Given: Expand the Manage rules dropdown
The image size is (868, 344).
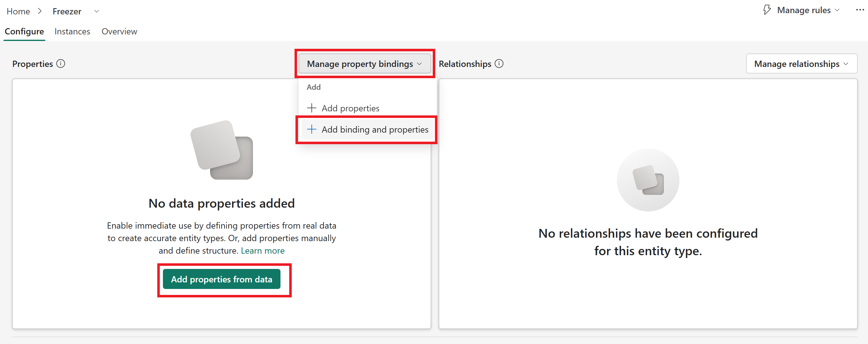Looking at the screenshot, I should tap(837, 10).
